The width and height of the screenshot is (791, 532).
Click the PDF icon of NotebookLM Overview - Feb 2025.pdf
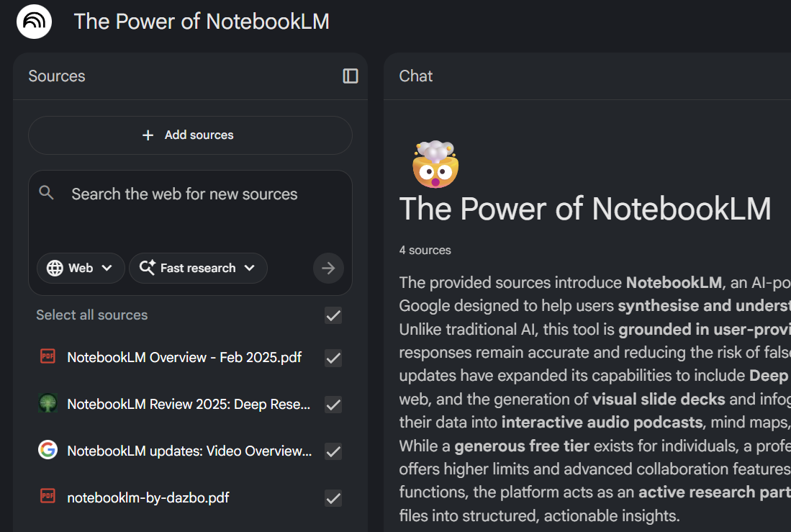[x=48, y=356]
